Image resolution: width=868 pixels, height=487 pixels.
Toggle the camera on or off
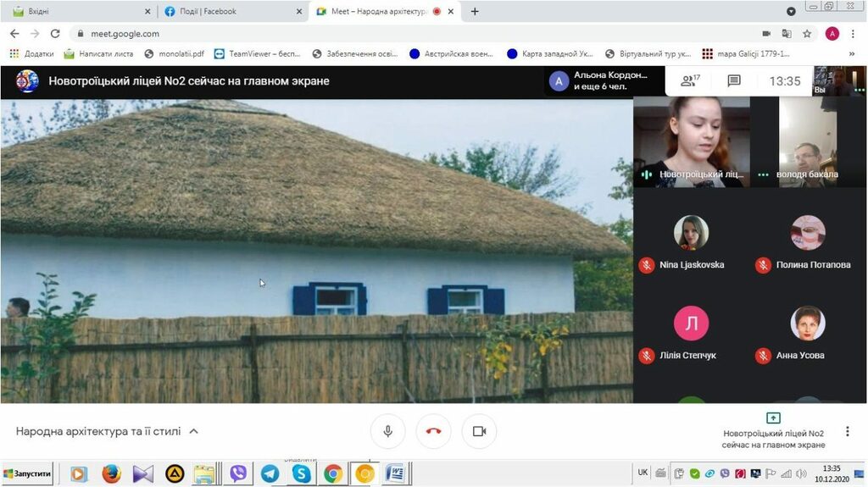479,431
